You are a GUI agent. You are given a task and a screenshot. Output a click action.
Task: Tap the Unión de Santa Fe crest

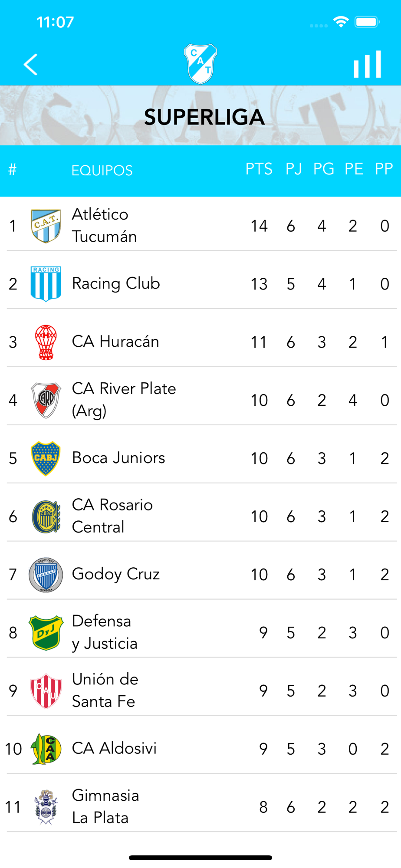click(46, 691)
